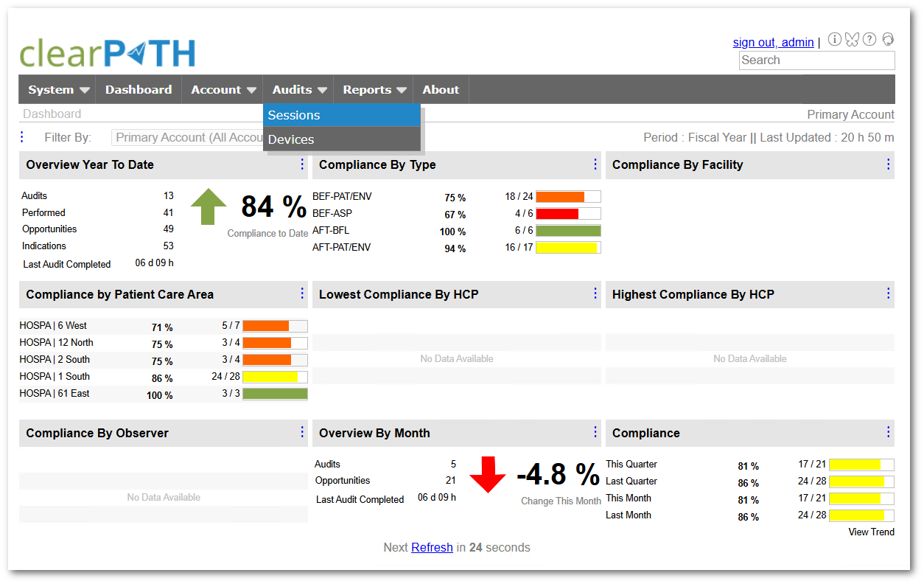Viewport: 924px width, 584px height.
Task: Open Overview By Month panel options
Action: 595,433
